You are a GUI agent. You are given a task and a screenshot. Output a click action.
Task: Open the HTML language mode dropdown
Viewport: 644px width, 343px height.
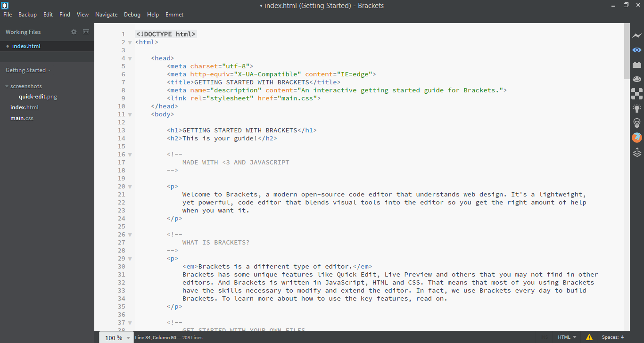tap(567, 337)
